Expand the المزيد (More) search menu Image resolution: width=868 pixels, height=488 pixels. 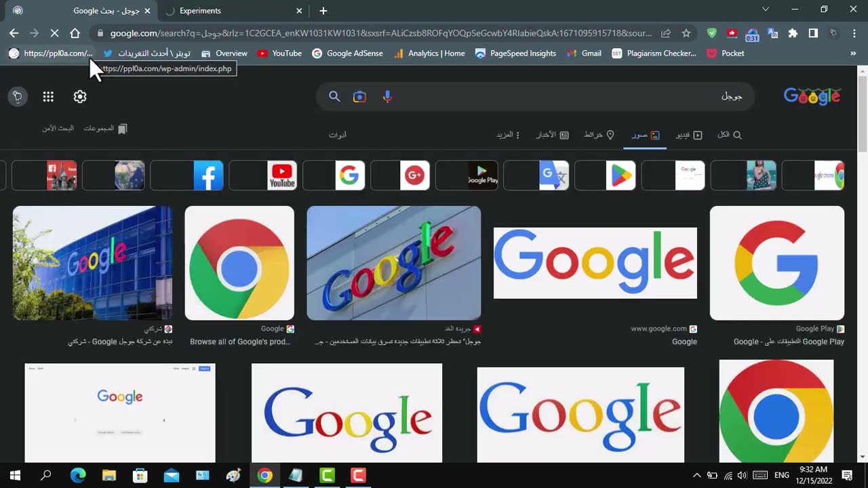pyautogui.click(x=508, y=135)
